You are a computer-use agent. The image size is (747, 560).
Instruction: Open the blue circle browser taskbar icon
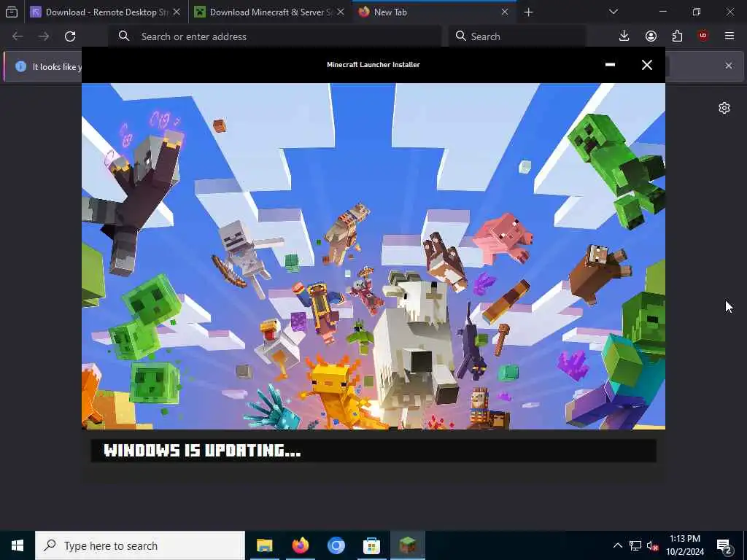(x=336, y=545)
